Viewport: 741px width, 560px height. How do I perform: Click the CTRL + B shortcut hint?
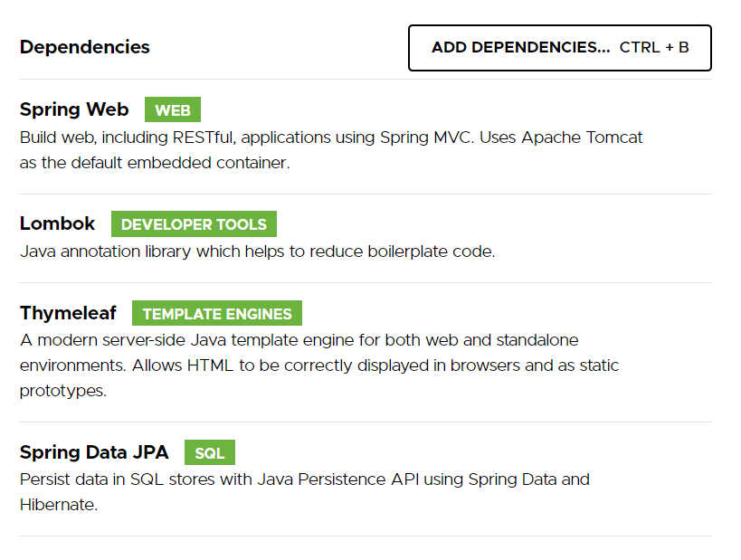(x=654, y=47)
